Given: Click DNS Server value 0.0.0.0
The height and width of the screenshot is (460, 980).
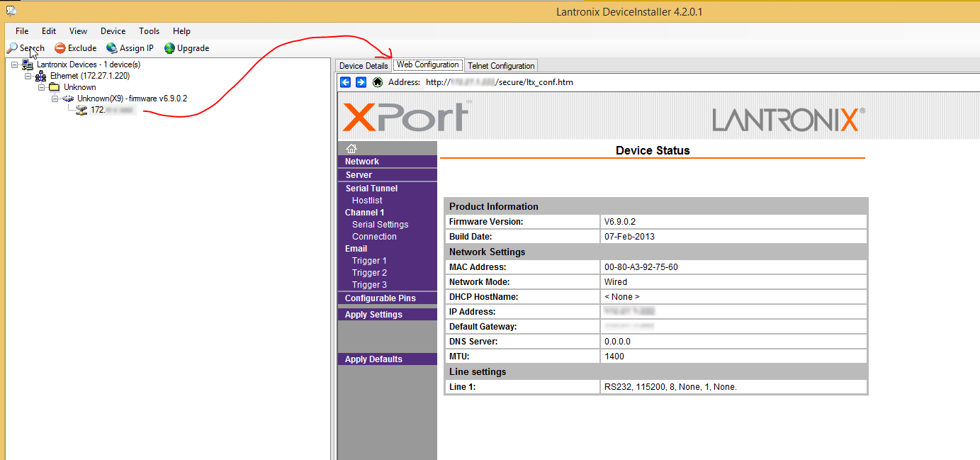Looking at the screenshot, I should 617,342.
